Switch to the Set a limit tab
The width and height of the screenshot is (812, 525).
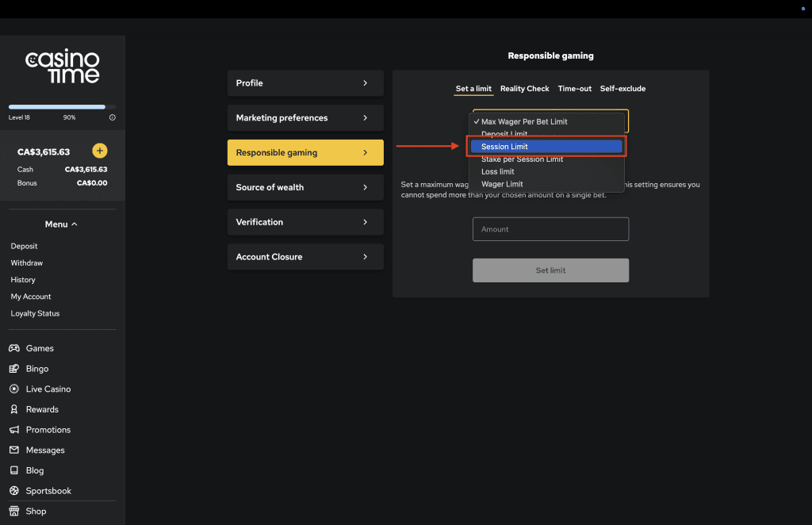473,89
